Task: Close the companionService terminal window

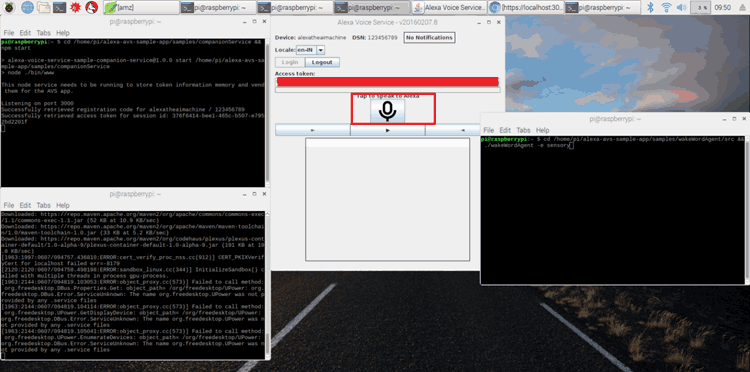Action: tap(264, 22)
